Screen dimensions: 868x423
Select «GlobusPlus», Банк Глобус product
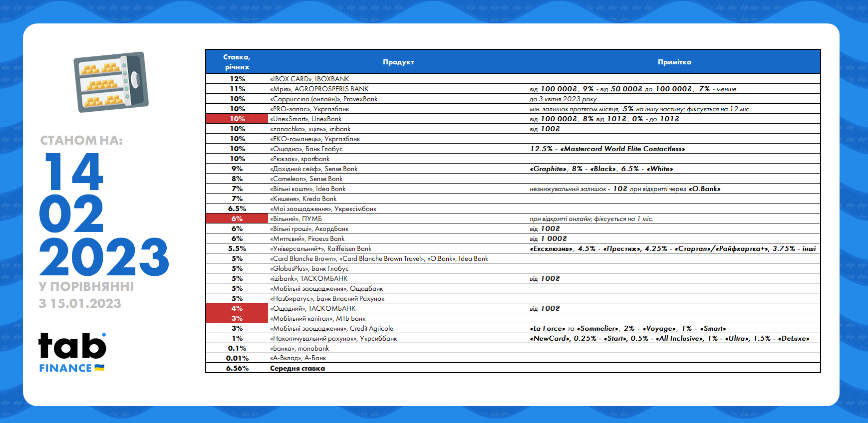pyautogui.click(x=309, y=268)
